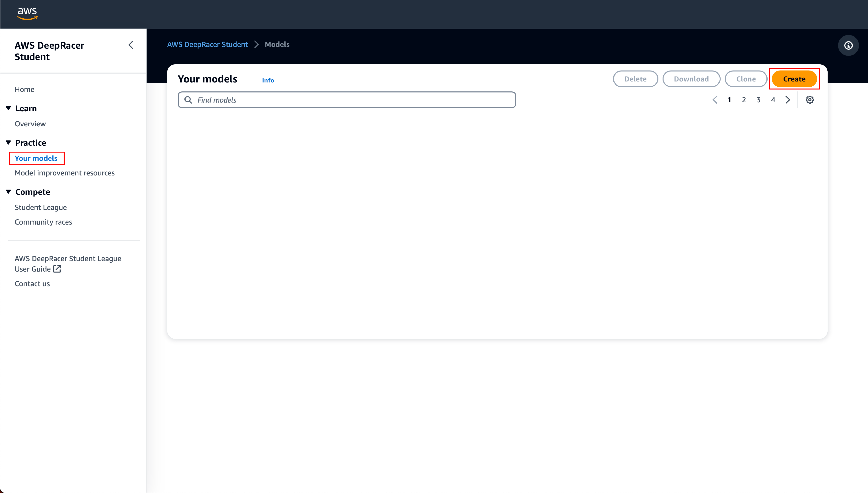Image resolution: width=868 pixels, height=493 pixels.
Task: Open Home from the sidebar
Action: (24, 89)
